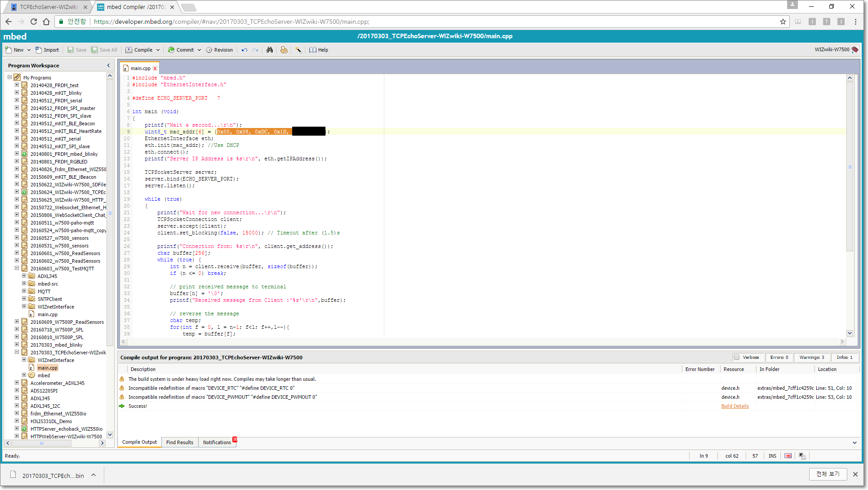Click the browser Reload button

pyautogui.click(x=34, y=22)
